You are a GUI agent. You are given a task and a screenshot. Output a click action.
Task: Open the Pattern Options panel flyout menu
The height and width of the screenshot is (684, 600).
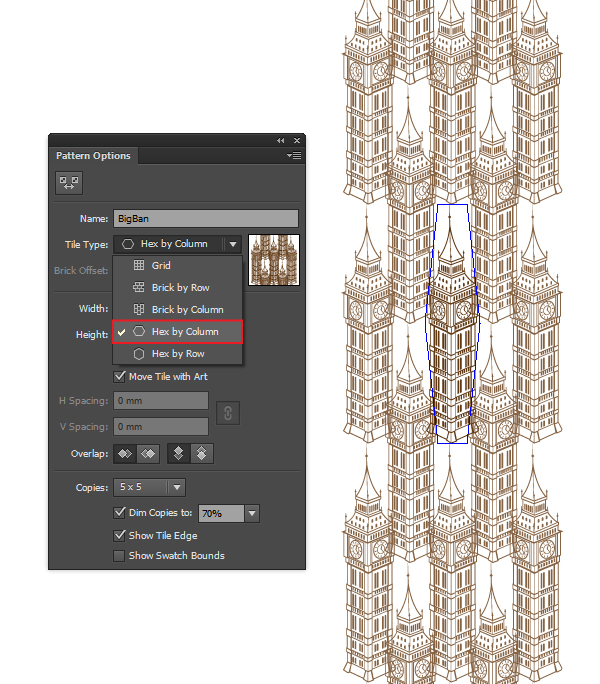point(294,155)
